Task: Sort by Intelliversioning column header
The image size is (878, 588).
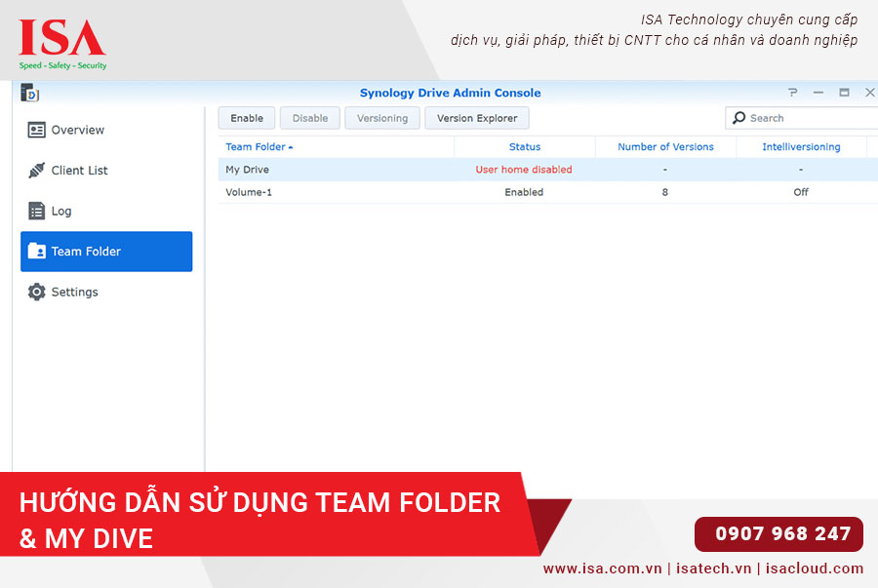Action: pyautogui.click(x=801, y=146)
